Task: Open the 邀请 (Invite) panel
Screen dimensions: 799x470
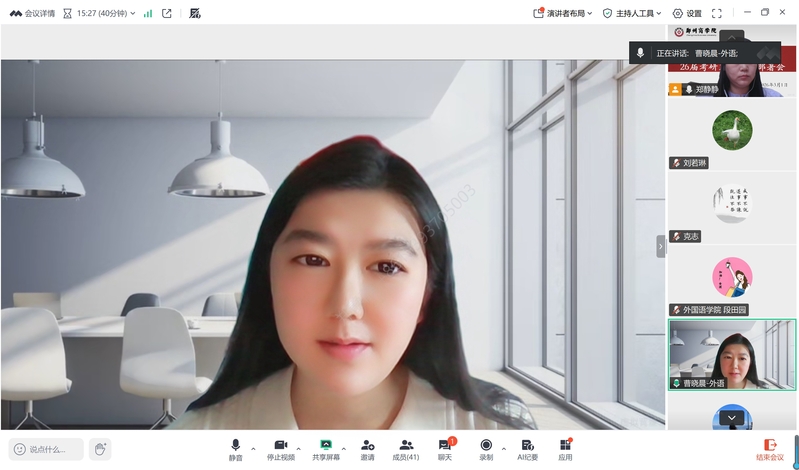Action: 367,449
